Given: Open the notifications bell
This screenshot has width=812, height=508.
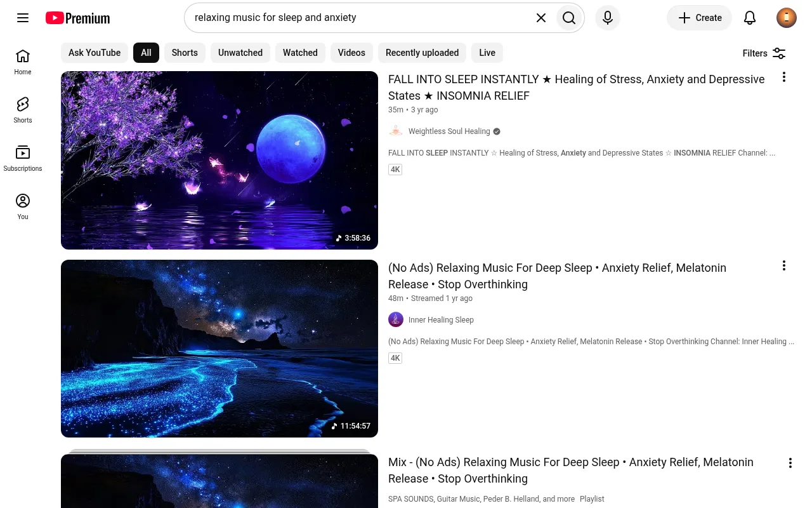Looking at the screenshot, I should click(x=750, y=18).
